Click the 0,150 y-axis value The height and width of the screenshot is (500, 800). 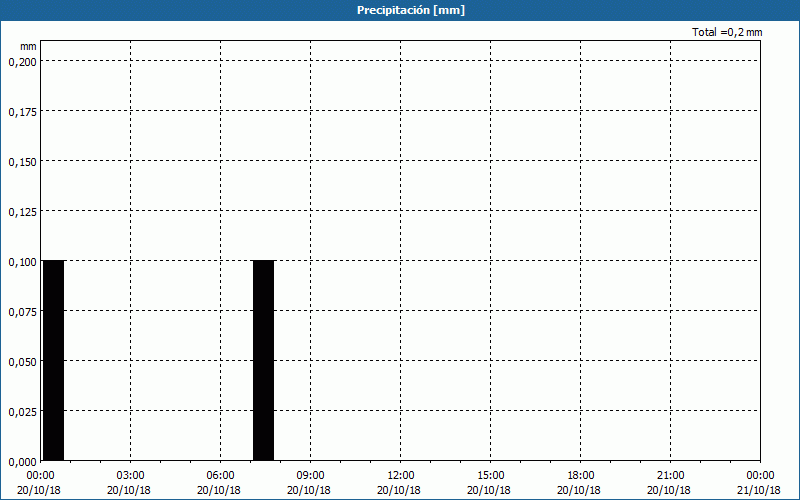[x=22, y=162]
